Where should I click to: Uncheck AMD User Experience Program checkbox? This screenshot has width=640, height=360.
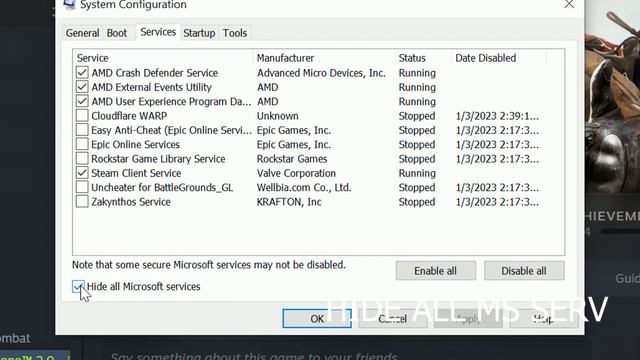click(82, 101)
